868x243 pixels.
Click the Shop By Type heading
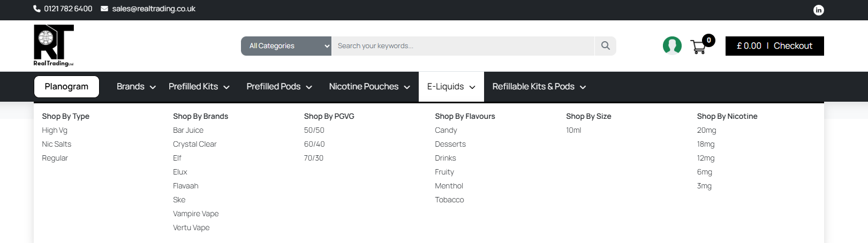coord(65,116)
